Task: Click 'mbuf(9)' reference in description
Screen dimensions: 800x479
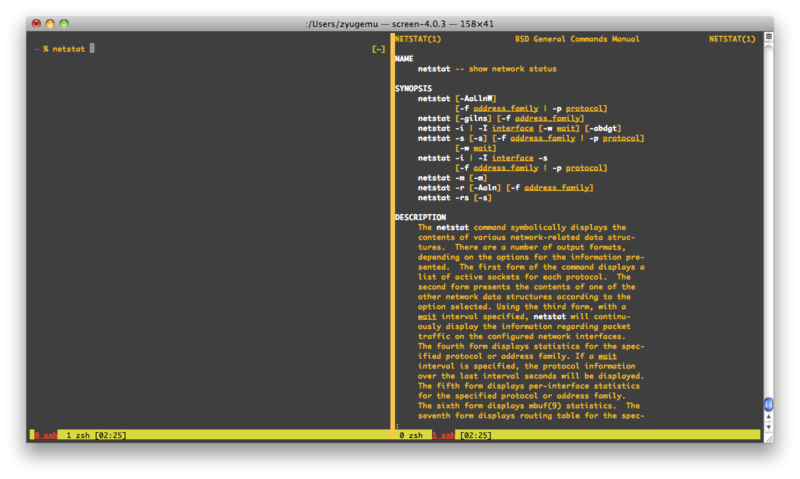Action: pos(545,406)
